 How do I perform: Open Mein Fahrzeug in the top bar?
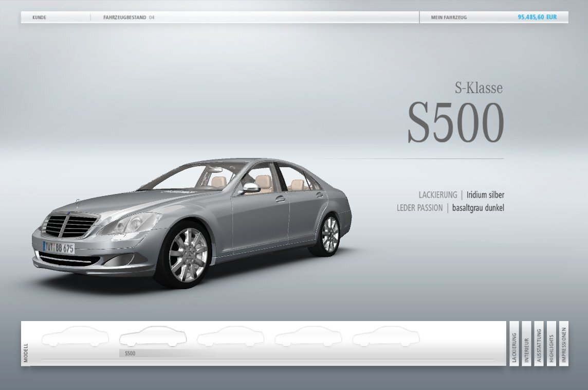pyautogui.click(x=449, y=17)
